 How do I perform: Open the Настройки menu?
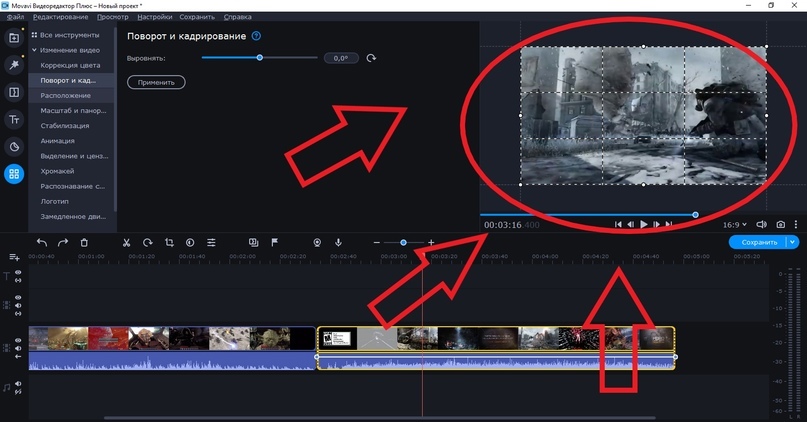tap(154, 17)
